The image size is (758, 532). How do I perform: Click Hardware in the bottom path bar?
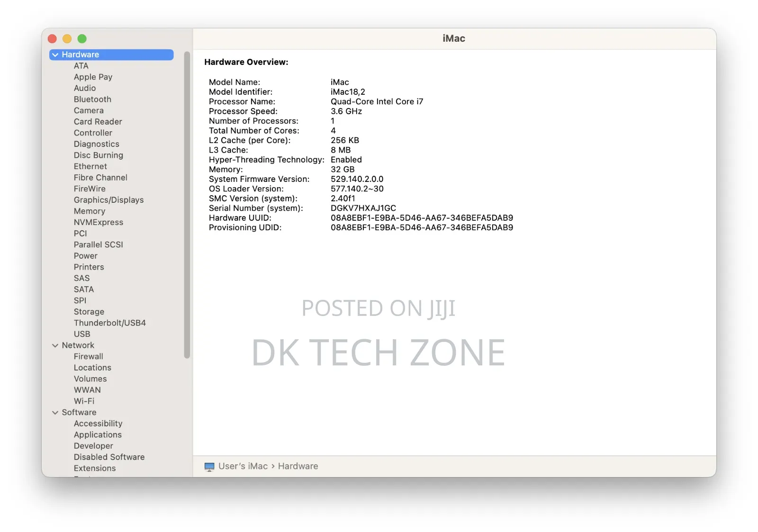tap(298, 467)
